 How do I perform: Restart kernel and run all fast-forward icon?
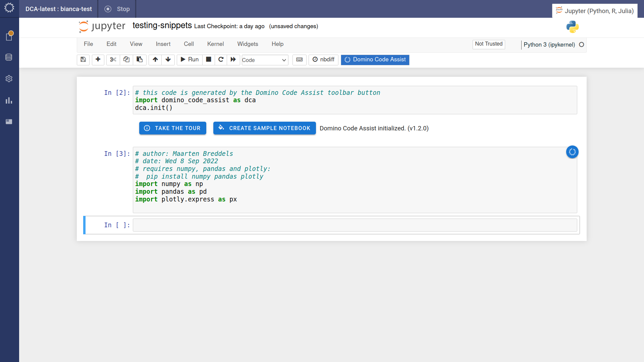[x=233, y=60]
